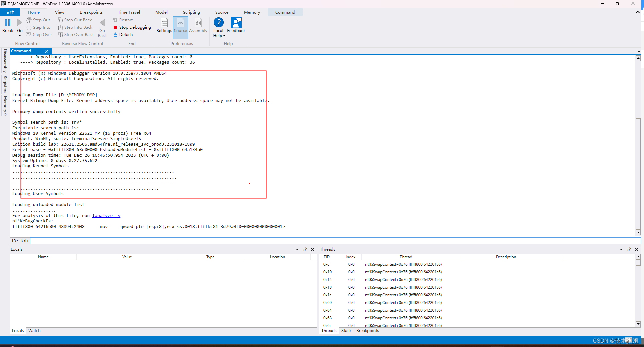Click the Locals Location column header
The width and height of the screenshot is (644, 347).
[277, 257]
